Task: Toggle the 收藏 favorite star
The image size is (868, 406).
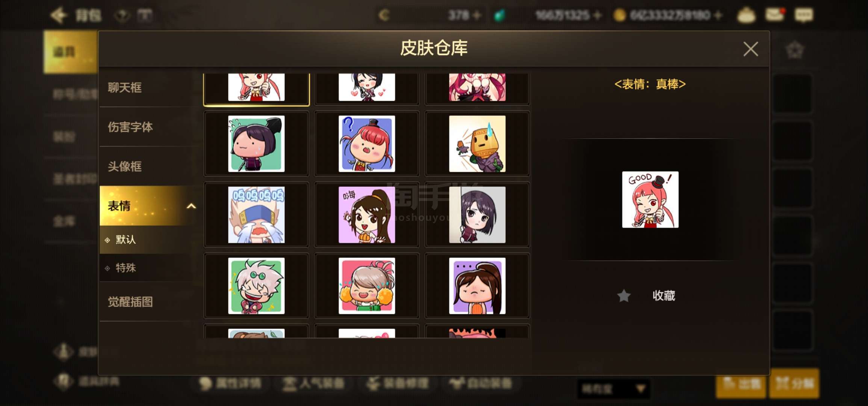Action: (x=624, y=296)
